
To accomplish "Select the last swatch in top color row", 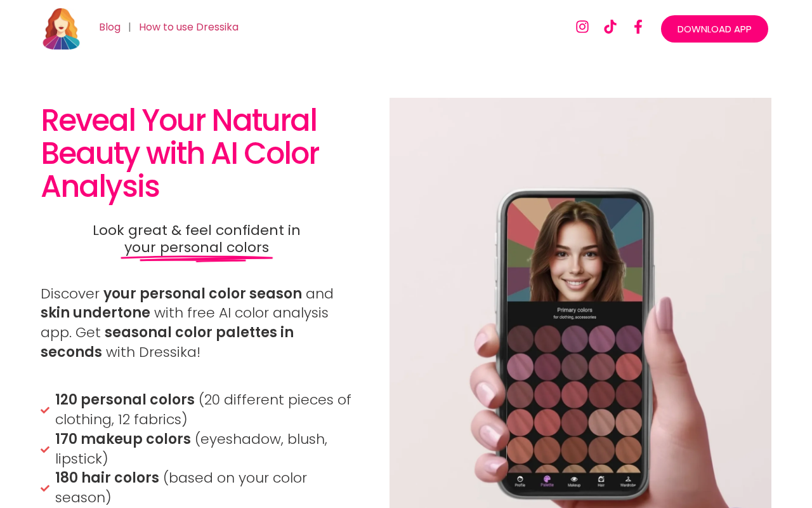I will 628,338.
